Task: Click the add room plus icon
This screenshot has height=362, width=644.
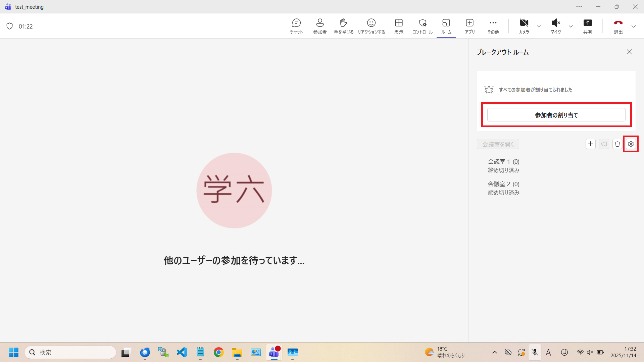Action: pyautogui.click(x=590, y=144)
